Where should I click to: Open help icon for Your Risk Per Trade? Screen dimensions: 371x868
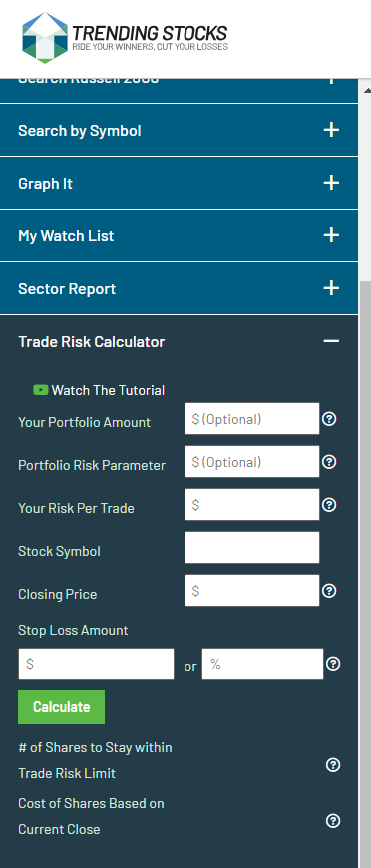tap(329, 505)
